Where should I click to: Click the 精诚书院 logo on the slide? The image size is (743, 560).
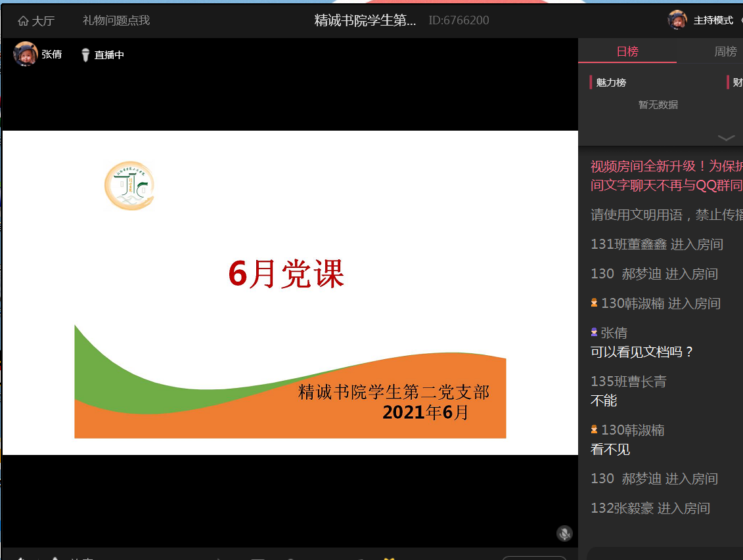tap(129, 186)
